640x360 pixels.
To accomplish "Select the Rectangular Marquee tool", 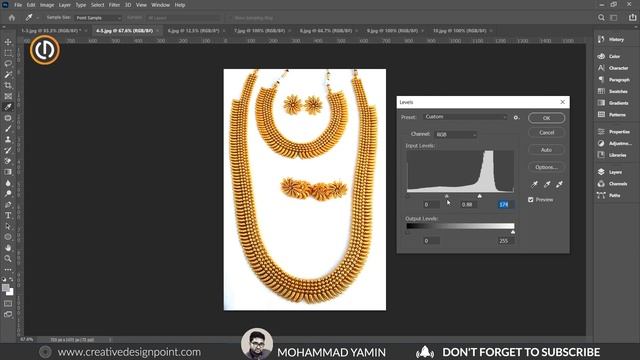I will (x=8, y=53).
